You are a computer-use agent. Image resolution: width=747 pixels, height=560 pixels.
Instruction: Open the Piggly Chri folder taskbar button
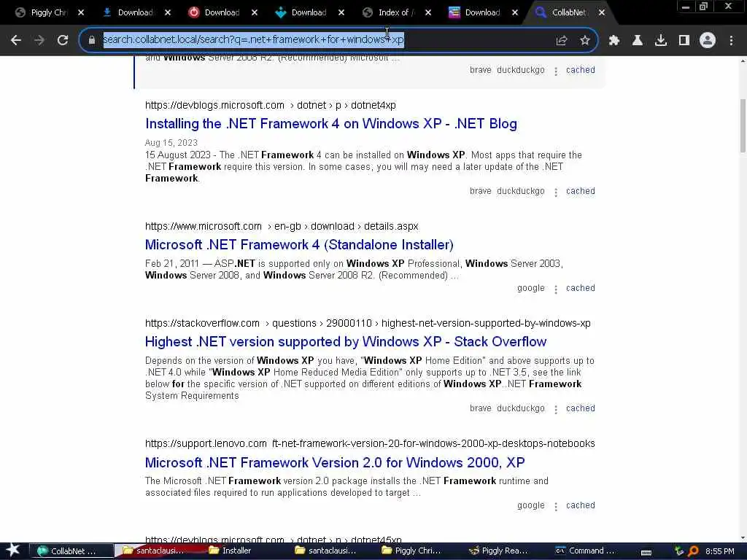pyautogui.click(x=417, y=551)
